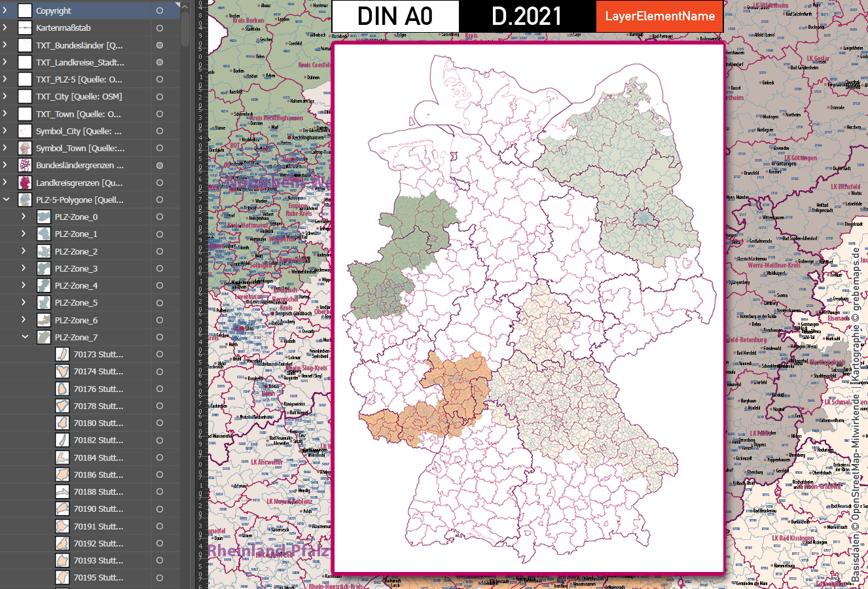The image size is (868, 589).
Task: Click the PLZ-5-Polygone layer thumbnail
Action: click(x=25, y=200)
